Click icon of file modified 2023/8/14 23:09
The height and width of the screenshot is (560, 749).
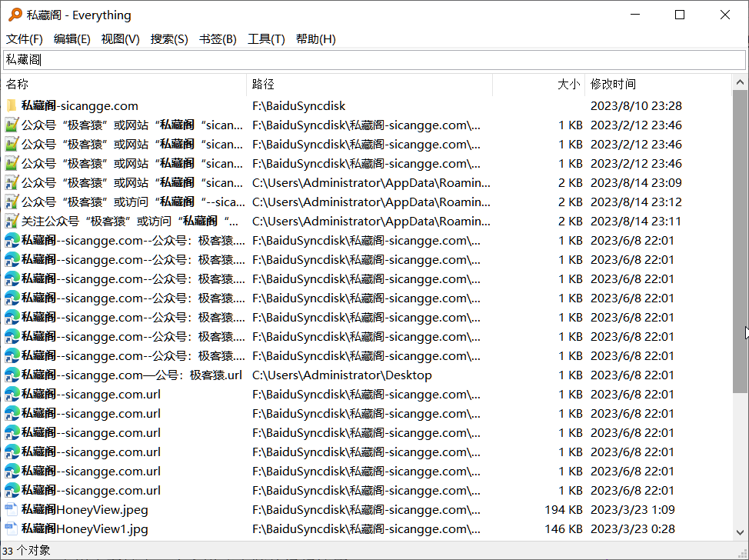[x=12, y=182]
